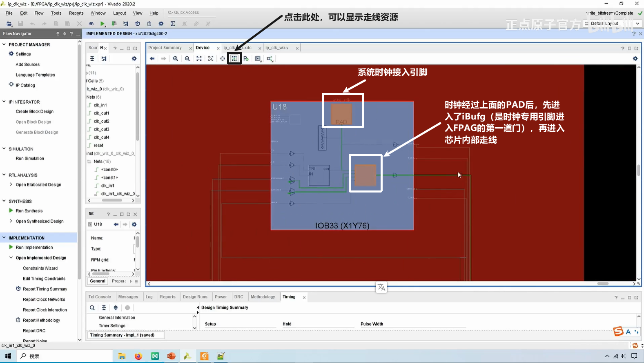
Task: Click the Open Project toolbar icon
Action: (x=9, y=24)
